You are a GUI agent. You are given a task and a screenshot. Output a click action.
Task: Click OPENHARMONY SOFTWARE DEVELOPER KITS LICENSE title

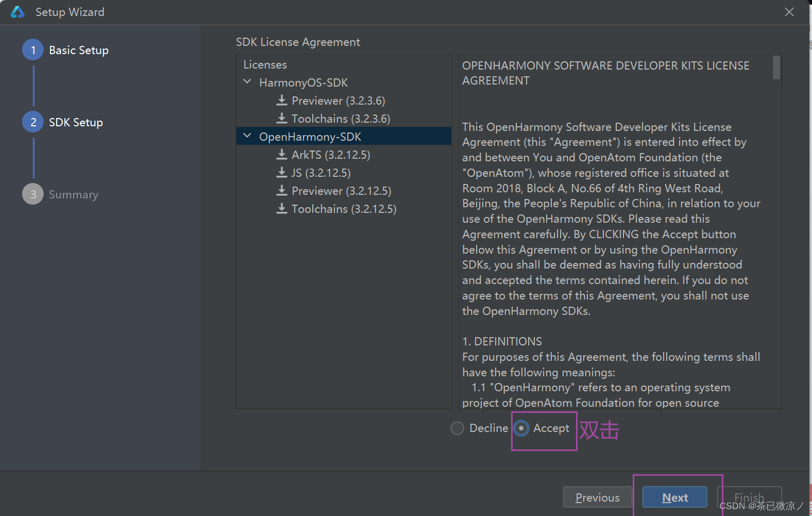(606, 73)
